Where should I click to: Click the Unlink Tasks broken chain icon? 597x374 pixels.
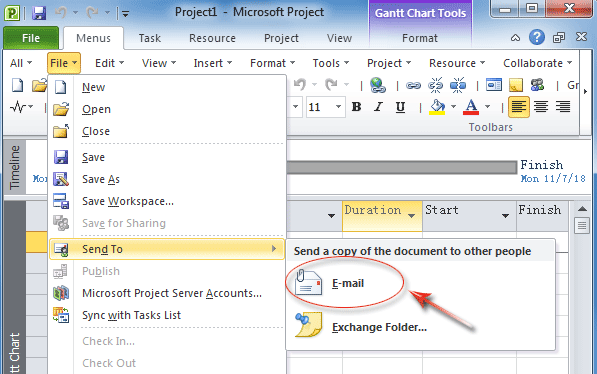[x=435, y=85]
